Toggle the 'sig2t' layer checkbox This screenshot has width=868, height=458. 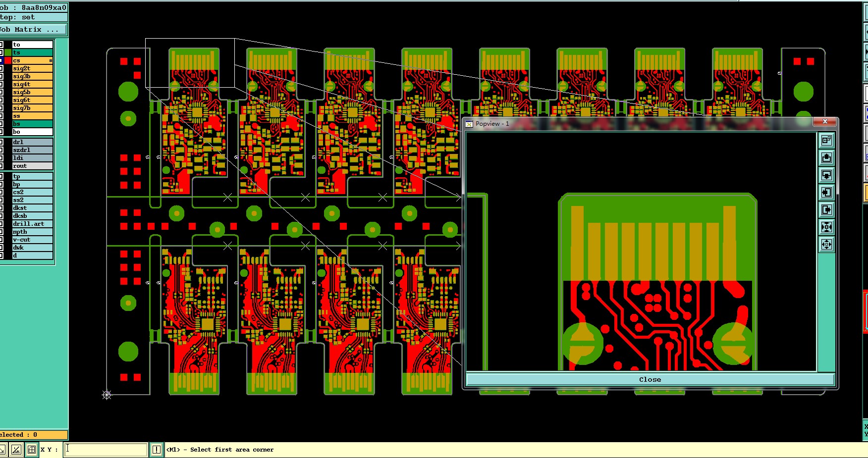pos(1,68)
